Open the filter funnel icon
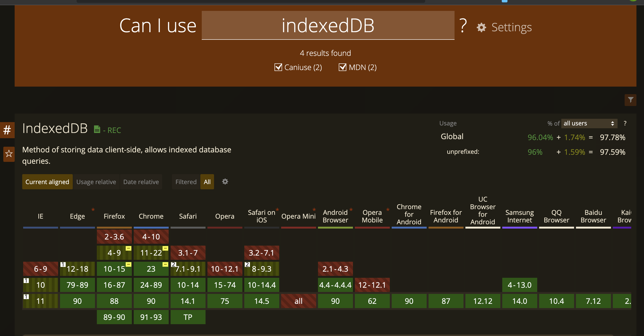 (630, 100)
